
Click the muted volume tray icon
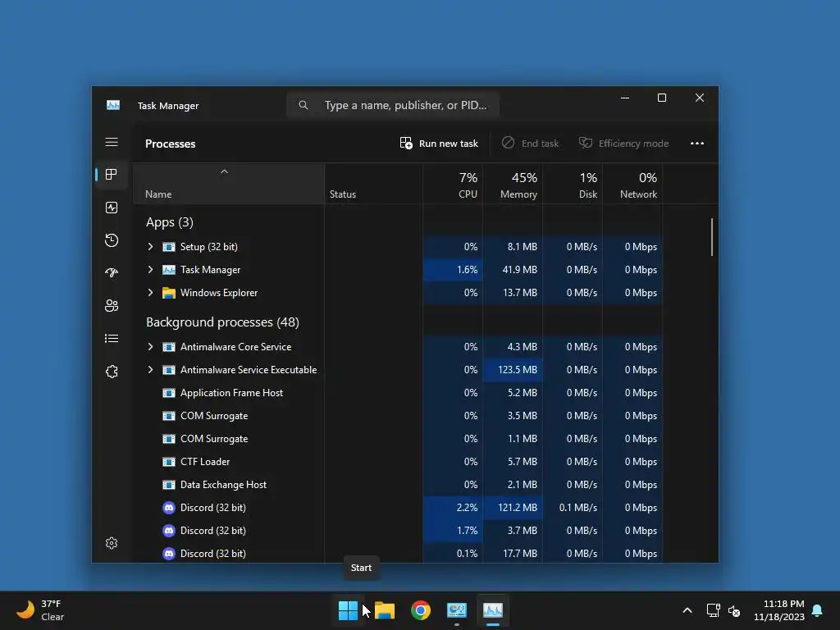tap(734, 610)
